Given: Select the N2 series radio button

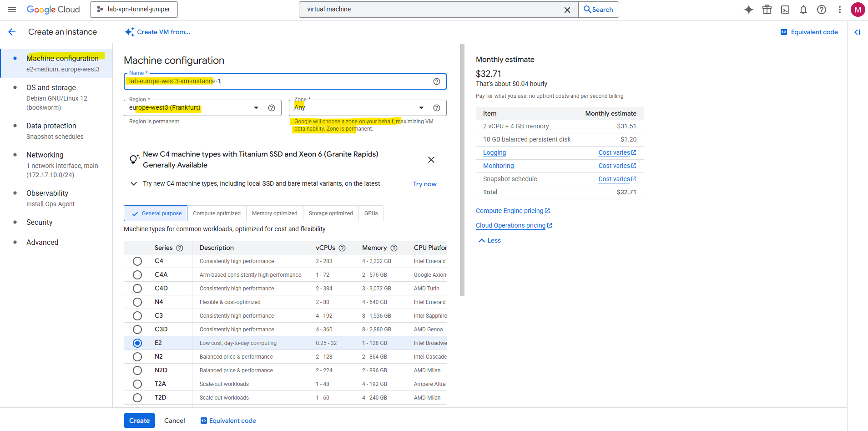Looking at the screenshot, I should [x=137, y=357].
